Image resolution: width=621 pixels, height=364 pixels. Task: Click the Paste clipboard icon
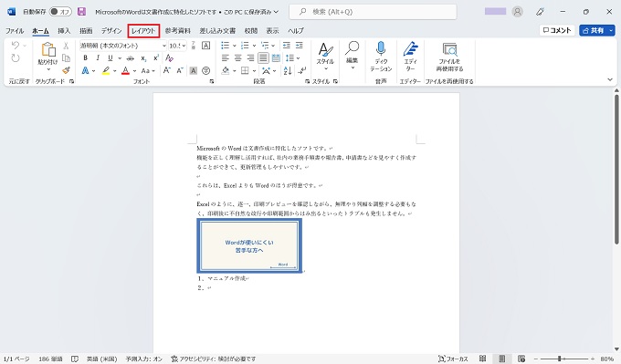click(x=47, y=50)
